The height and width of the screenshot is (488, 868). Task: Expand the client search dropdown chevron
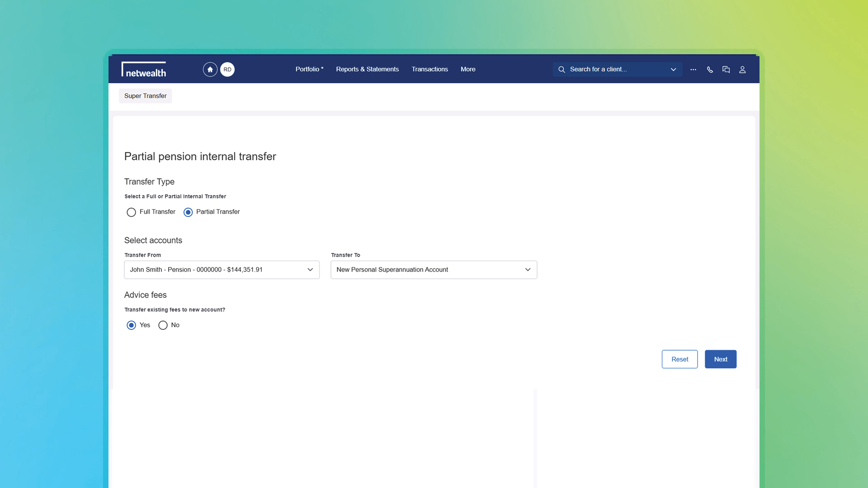pyautogui.click(x=673, y=70)
